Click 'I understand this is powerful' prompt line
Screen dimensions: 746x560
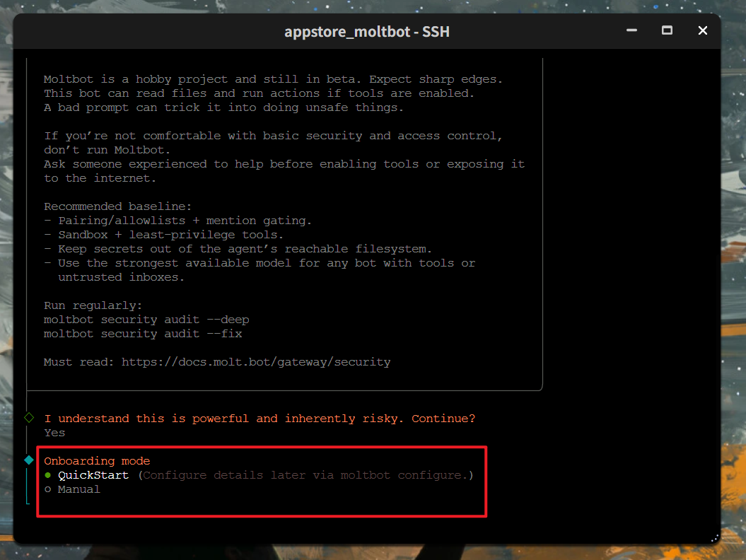pyautogui.click(x=260, y=419)
